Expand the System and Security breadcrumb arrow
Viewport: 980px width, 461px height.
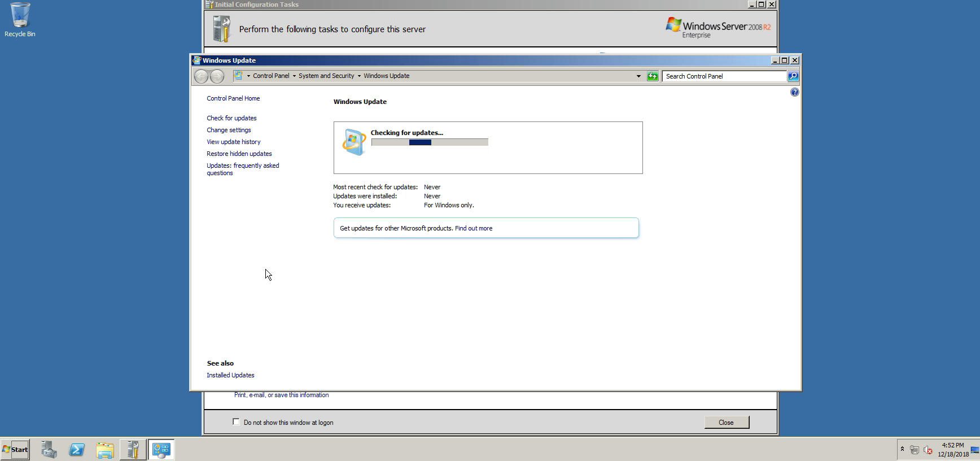(x=359, y=76)
